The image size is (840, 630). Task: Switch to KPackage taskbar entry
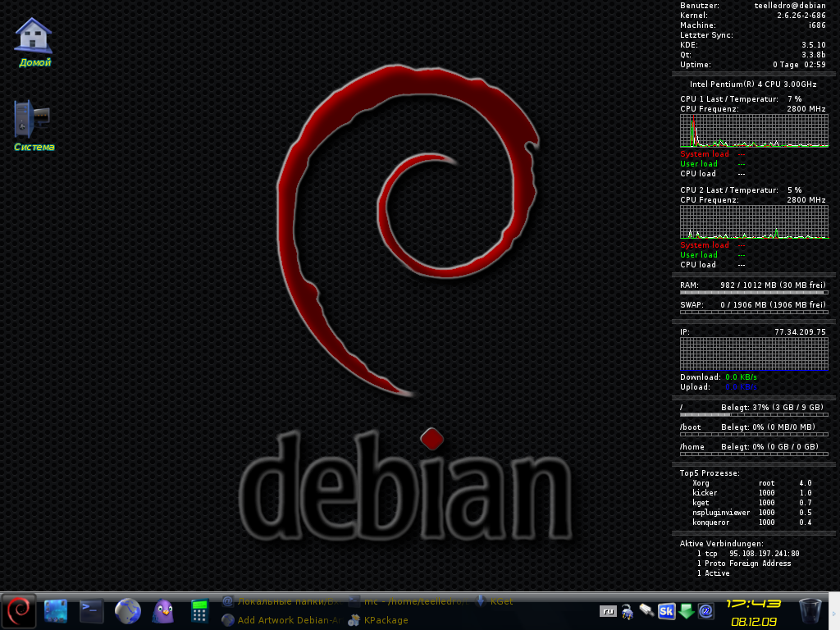[x=378, y=620]
